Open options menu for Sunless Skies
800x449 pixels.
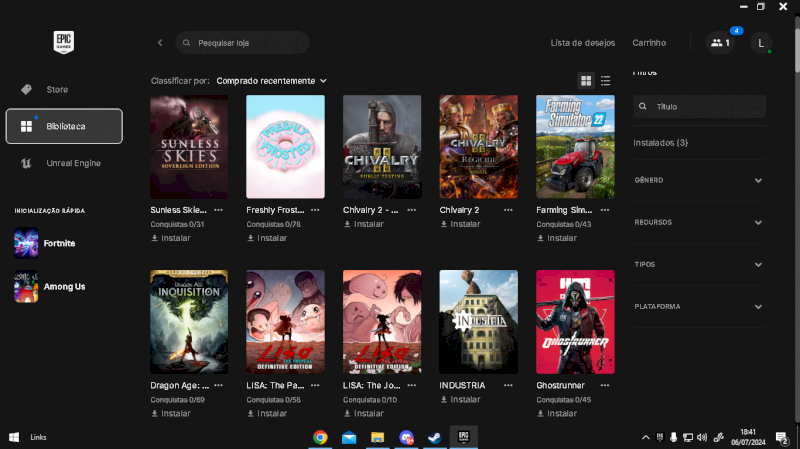pos(218,210)
